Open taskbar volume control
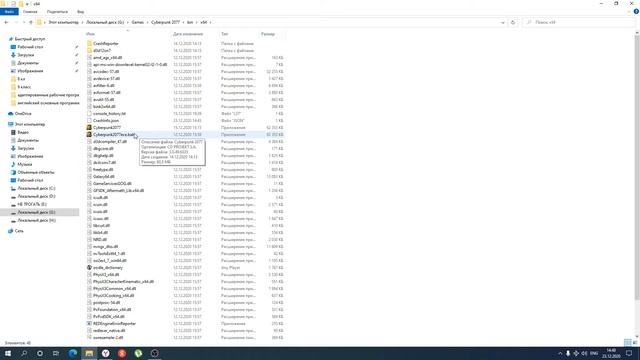Screen dimensions: 640x360 584,353
